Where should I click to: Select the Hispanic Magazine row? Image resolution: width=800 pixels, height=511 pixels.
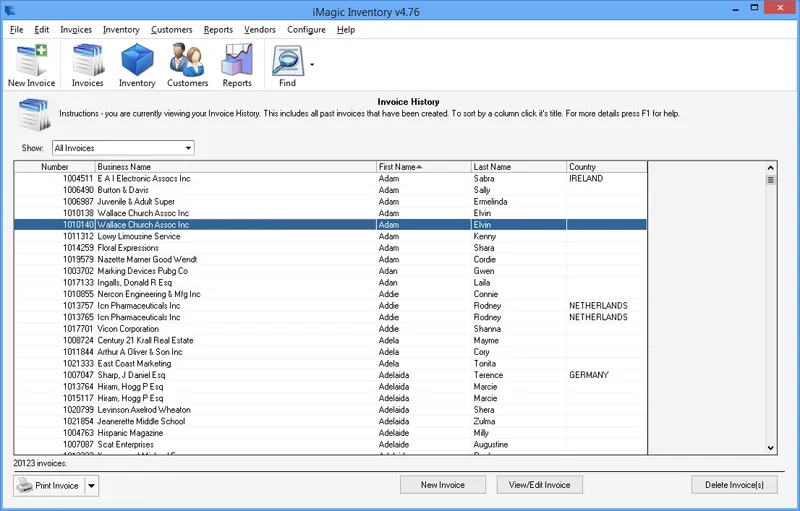331,432
